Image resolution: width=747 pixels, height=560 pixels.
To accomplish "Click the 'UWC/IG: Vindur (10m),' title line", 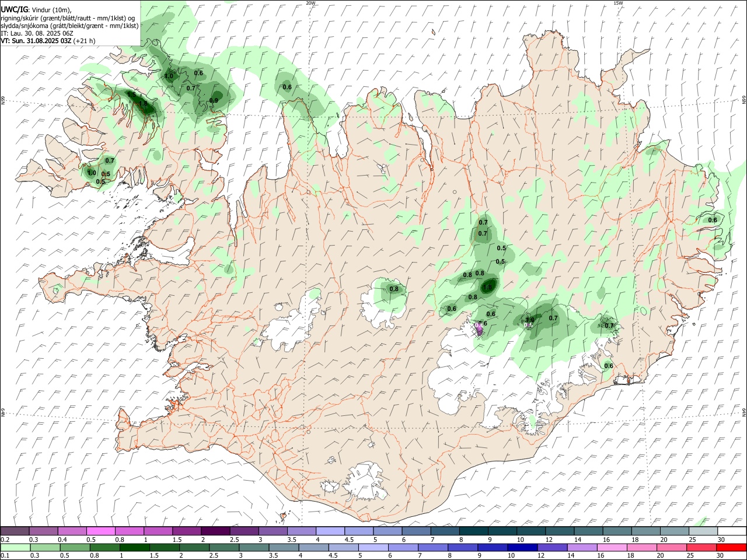I will (x=36, y=10).
